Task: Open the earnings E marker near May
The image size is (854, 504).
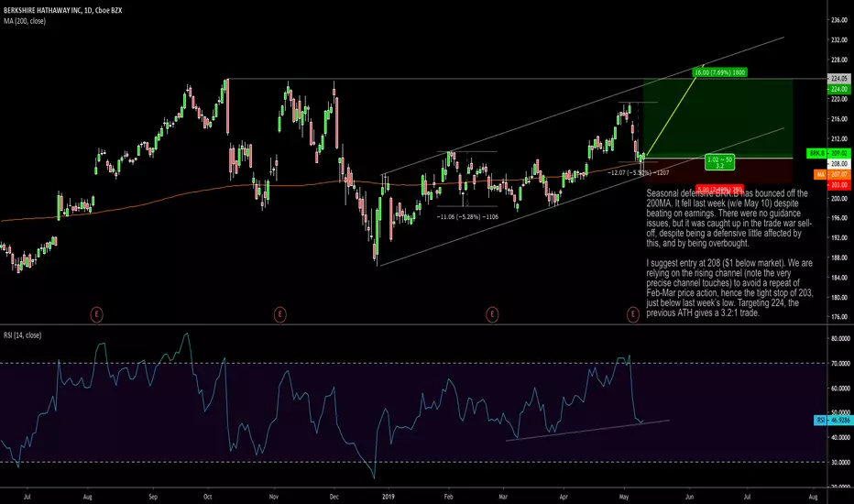Action: coord(633,314)
